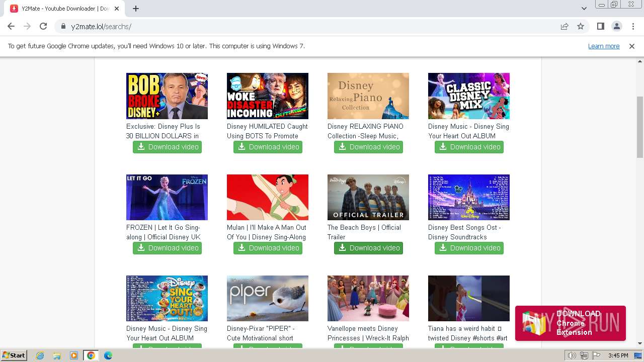Reload the y2mate page
The height and width of the screenshot is (362, 644).
pyautogui.click(x=43, y=27)
